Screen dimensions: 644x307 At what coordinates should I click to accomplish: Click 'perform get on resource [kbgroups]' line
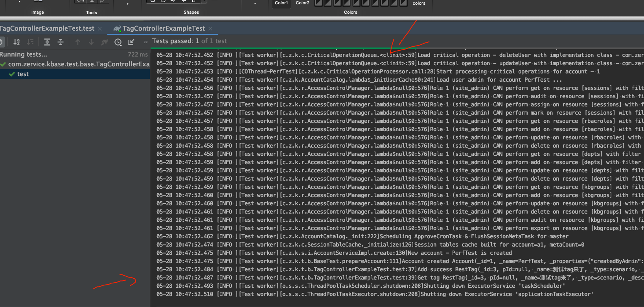tap(400, 187)
